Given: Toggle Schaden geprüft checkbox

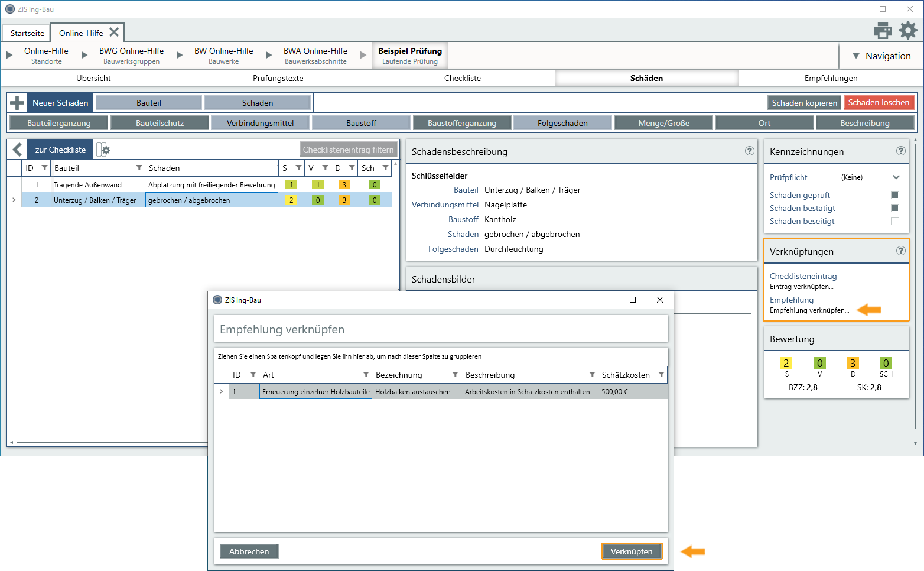Looking at the screenshot, I should click(895, 195).
